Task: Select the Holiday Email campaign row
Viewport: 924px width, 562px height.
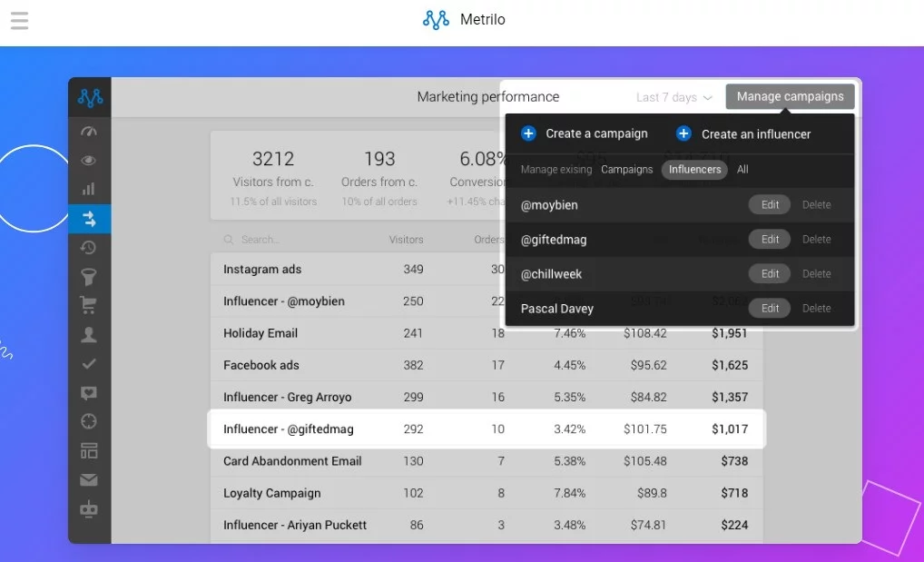Action: point(487,333)
